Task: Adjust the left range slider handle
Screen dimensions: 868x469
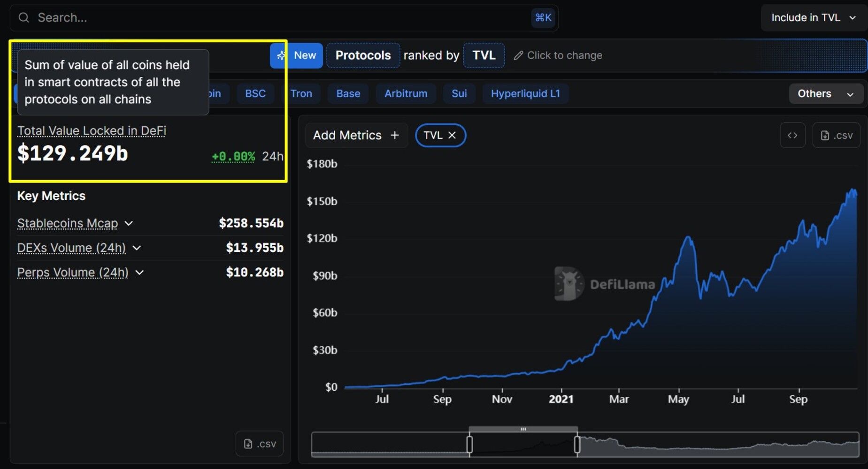Action: [x=469, y=444]
